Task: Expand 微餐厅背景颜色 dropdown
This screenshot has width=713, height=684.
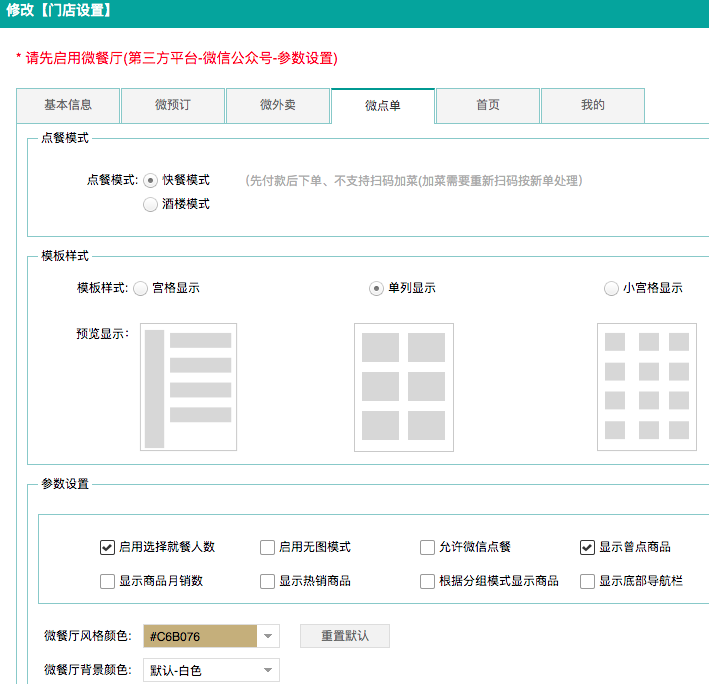Action: coord(267,670)
